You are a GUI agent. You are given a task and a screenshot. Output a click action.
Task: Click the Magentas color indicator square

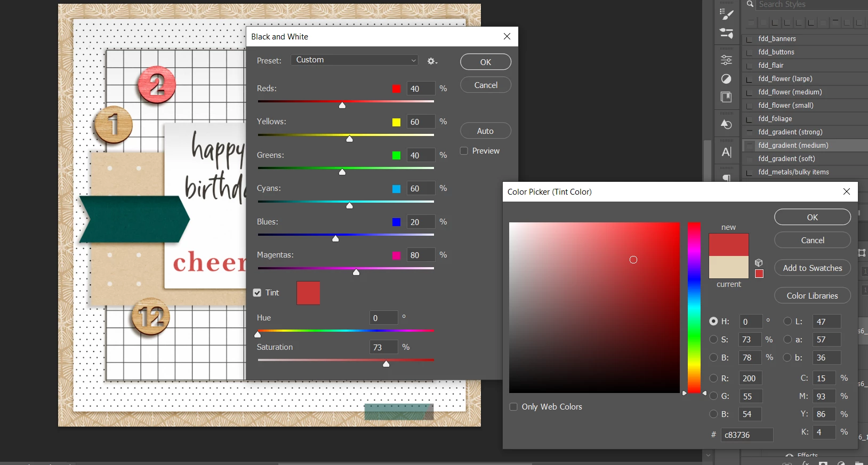(x=396, y=255)
